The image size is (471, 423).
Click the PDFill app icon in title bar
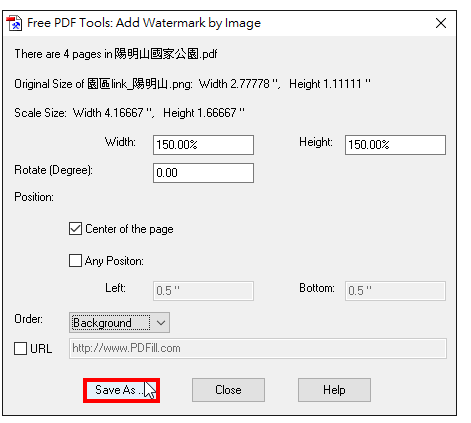click(x=14, y=23)
